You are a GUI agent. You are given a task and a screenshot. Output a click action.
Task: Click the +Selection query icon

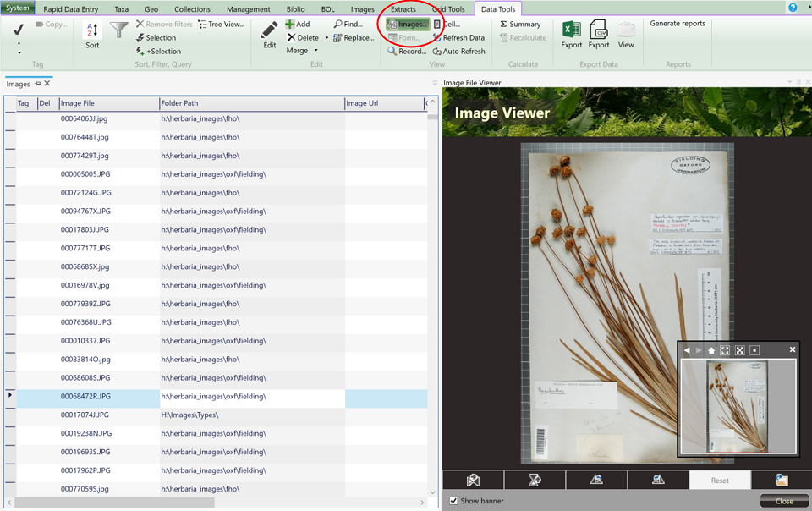[x=140, y=52]
